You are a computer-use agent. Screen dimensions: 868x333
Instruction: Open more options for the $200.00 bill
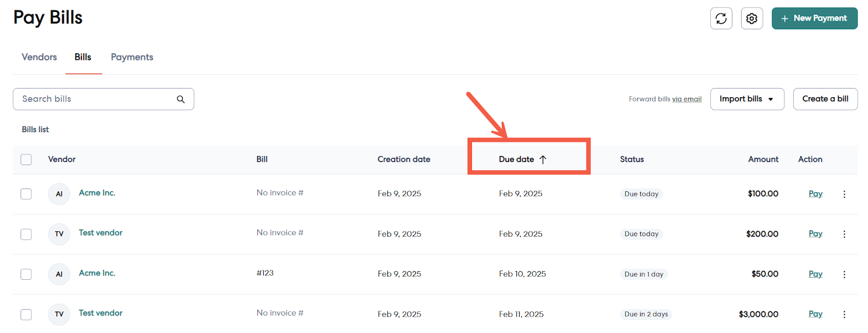click(844, 234)
